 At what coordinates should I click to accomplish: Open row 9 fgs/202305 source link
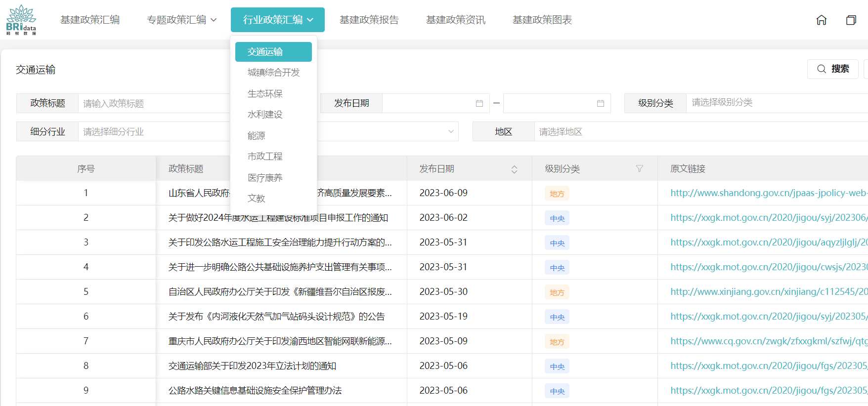pos(769,391)
